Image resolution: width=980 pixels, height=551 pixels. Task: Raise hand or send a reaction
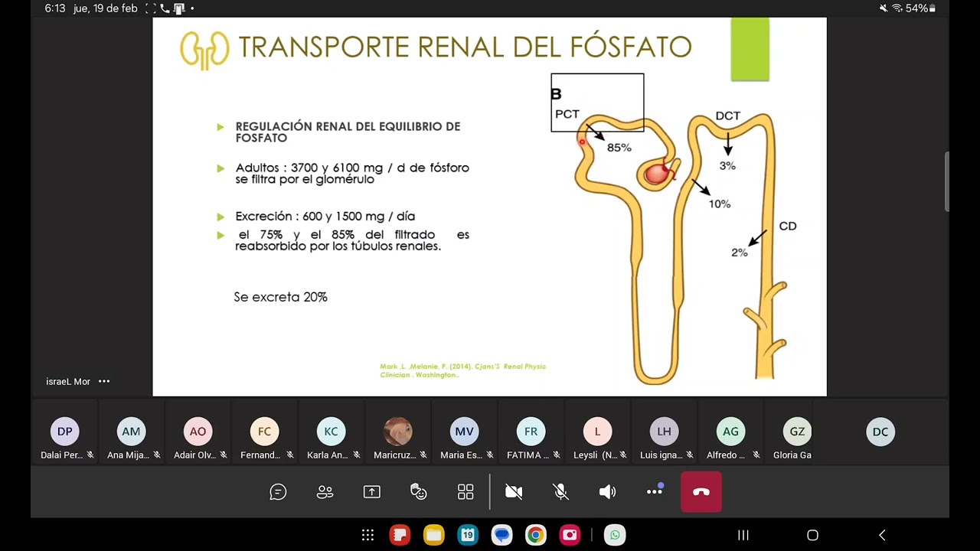click(x=419, y=492)
